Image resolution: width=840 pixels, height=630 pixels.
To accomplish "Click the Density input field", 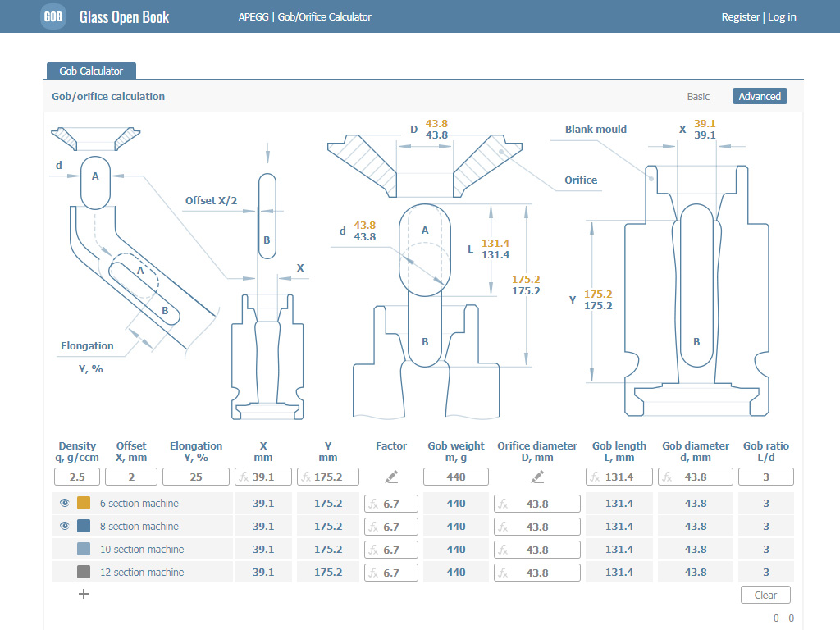I will click(x=77, y=477).
